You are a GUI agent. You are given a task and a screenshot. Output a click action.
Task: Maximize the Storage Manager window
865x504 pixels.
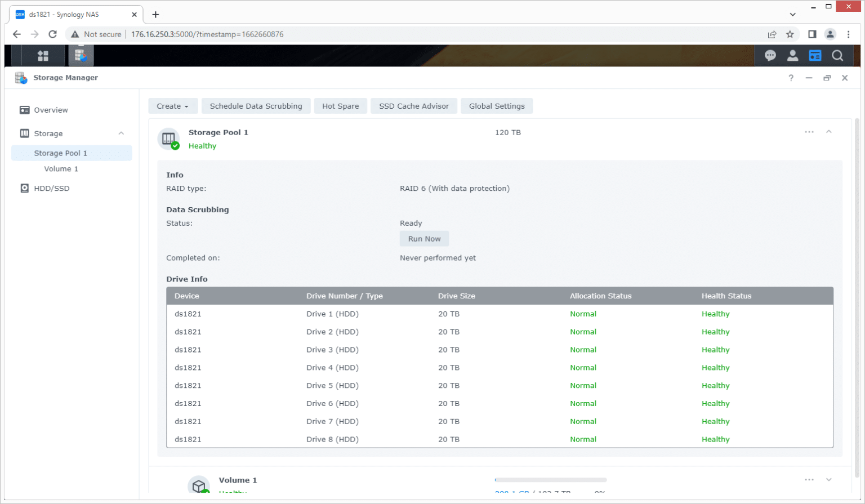coord(827,78)
